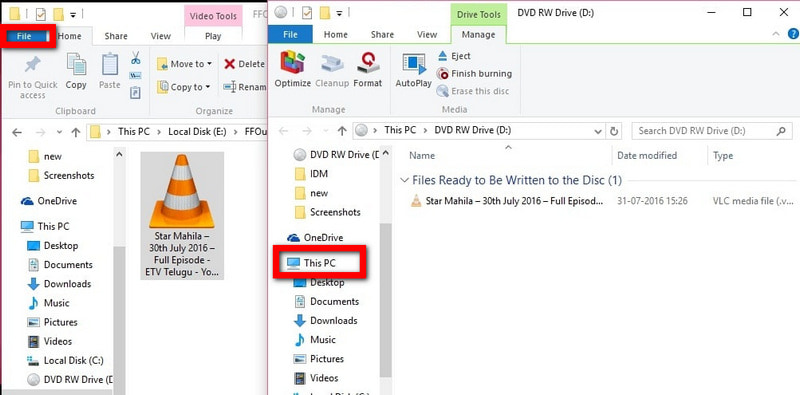Viewport: 800px width, 395px height.
Task: Click Pin to Quick access in left window
Action: pyautogui.click(x=33, y=77)
